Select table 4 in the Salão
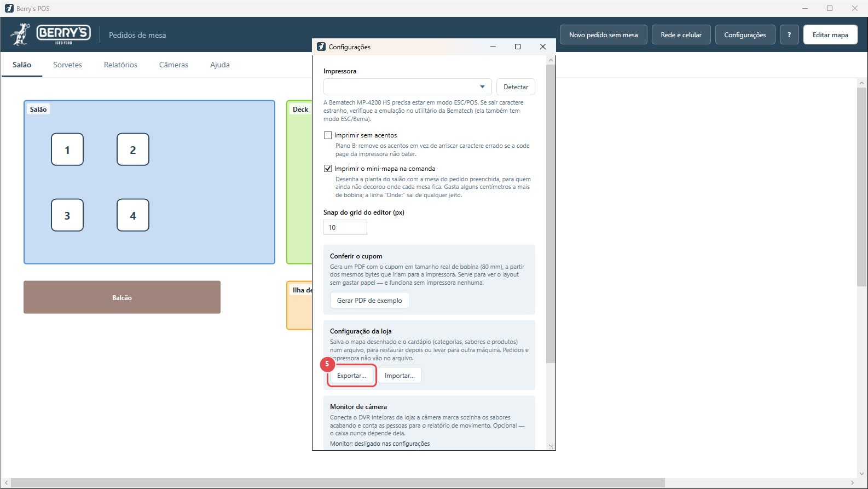Screen dimensions: 868x489 click(x=133, y=215)
